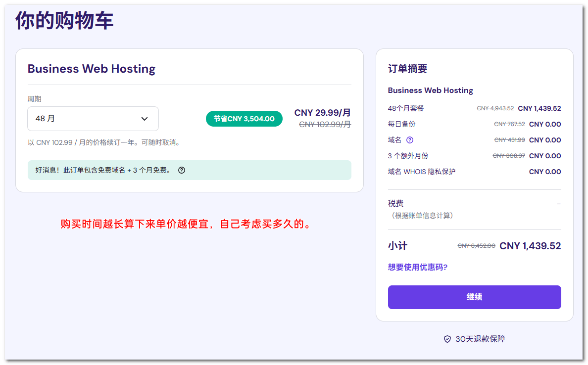Expand the period dropdown chevron arrow
This screenshot has height=365, width=588.
coord(145,119)
